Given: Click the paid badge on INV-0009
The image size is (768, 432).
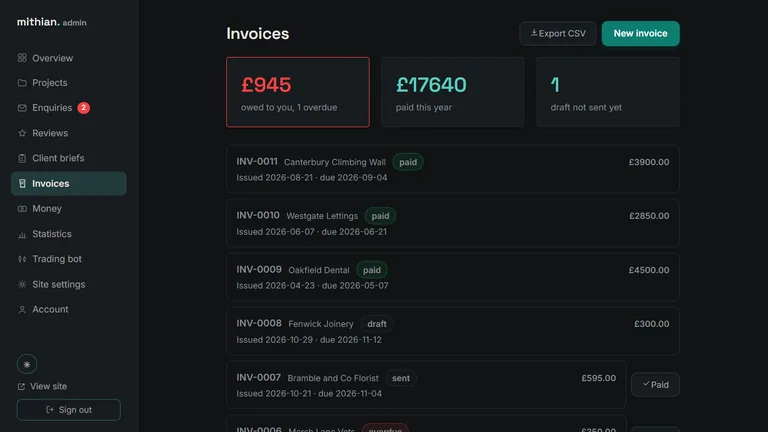Looking at the screenshot, I should pos(372,270).
